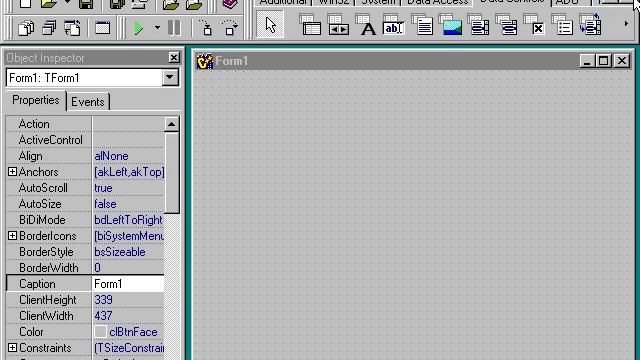Click the AutoSize false value
The image size is (640, 360).
click(105, 204)
